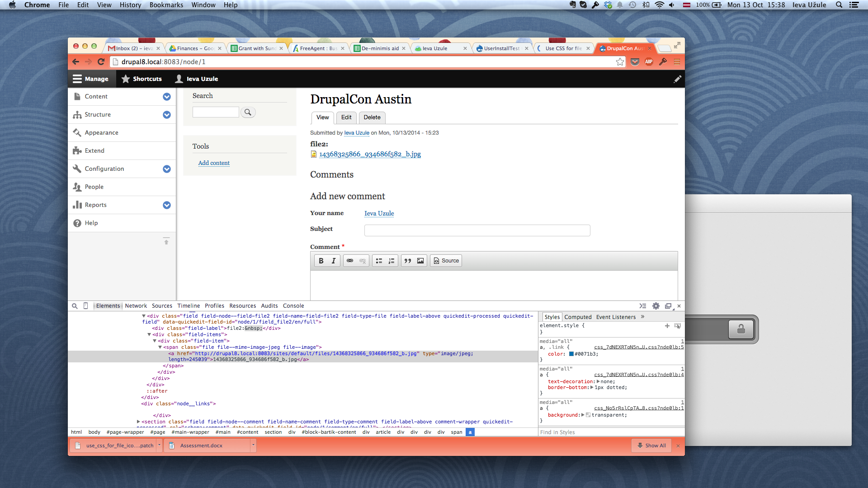This screenshot has width=868, height=488.
Task: Click the Image icon in editor toolbar
Action: (x=420, y=261)
